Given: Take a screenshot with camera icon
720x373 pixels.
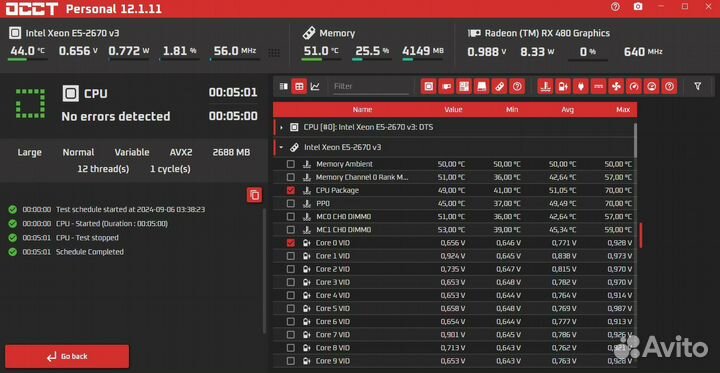Looking at the screenshot, I should [x=638, y=7].
